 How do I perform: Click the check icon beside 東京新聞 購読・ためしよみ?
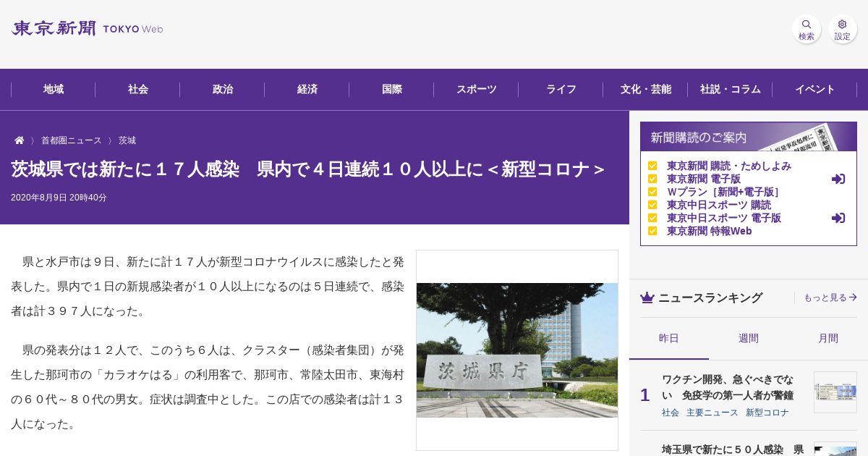click(652, 166)
